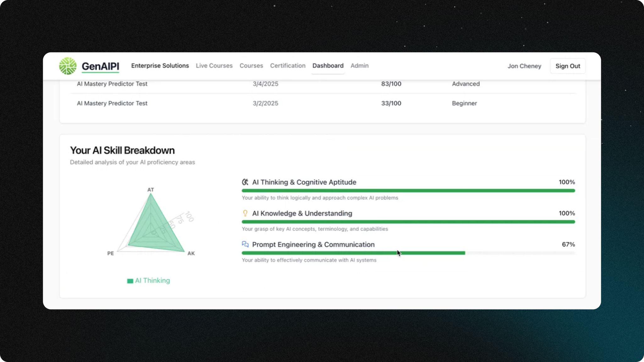644x362 pixels.
Task: Click the Sign Out button
Action: 567,66
